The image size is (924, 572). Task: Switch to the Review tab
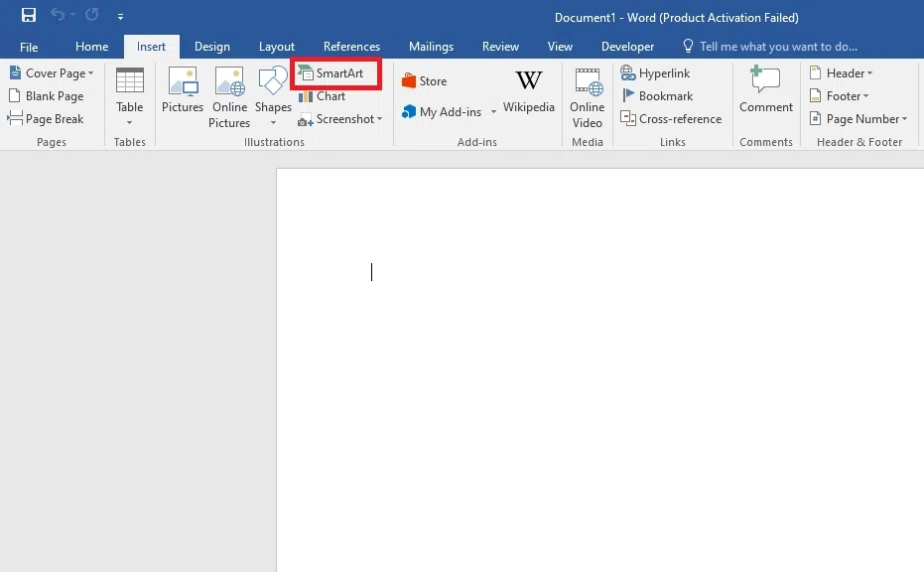(x=500, y=47)
